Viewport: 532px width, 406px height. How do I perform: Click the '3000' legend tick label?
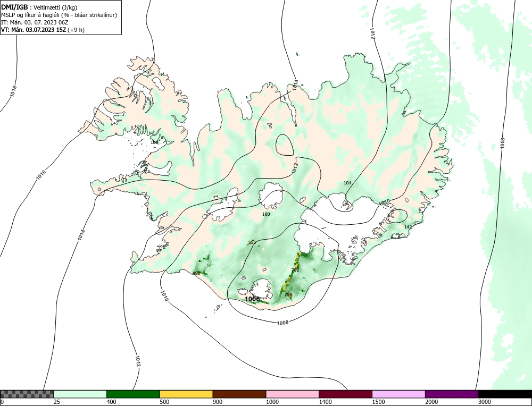coord(484,402)
